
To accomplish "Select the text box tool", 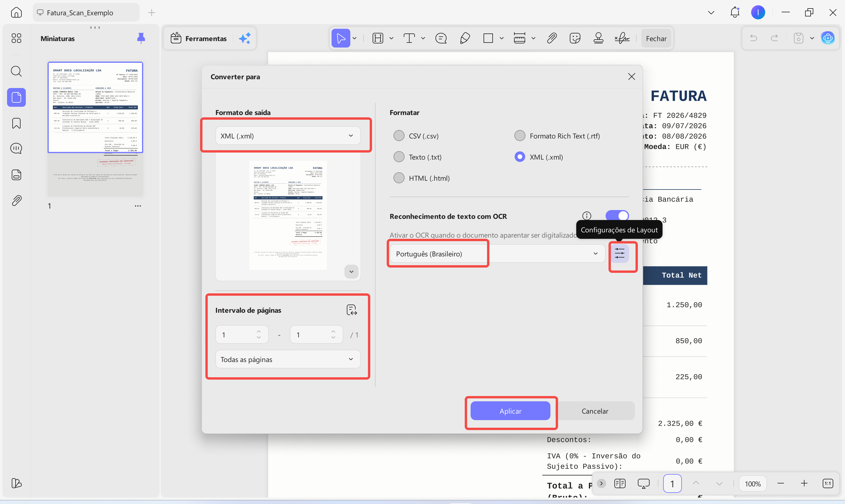I will [x=409, y=38].
